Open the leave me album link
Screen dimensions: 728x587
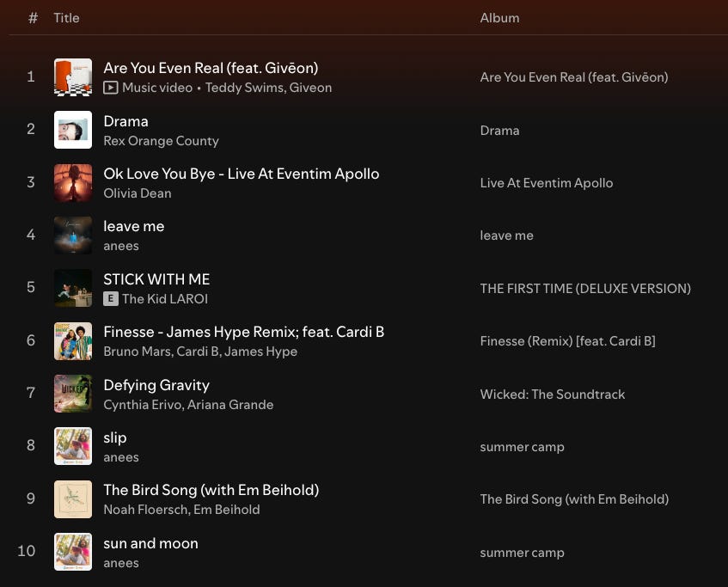click(506, 235)
